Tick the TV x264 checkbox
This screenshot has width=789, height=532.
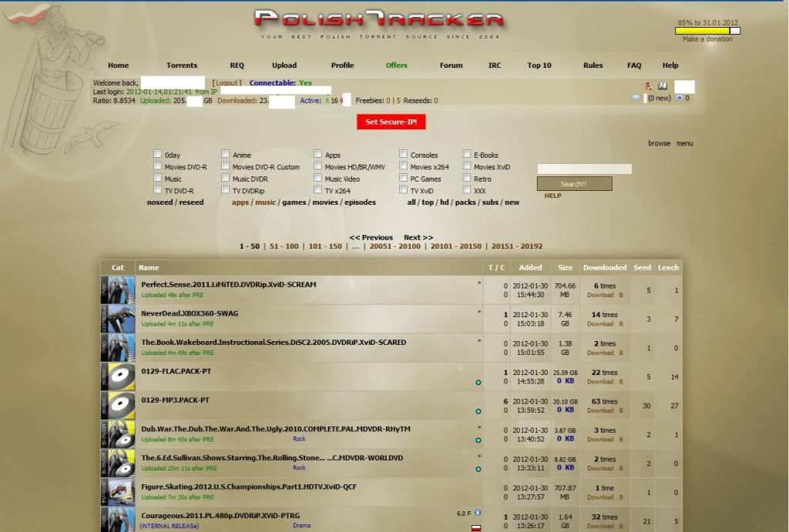click(x=318, y=189)
